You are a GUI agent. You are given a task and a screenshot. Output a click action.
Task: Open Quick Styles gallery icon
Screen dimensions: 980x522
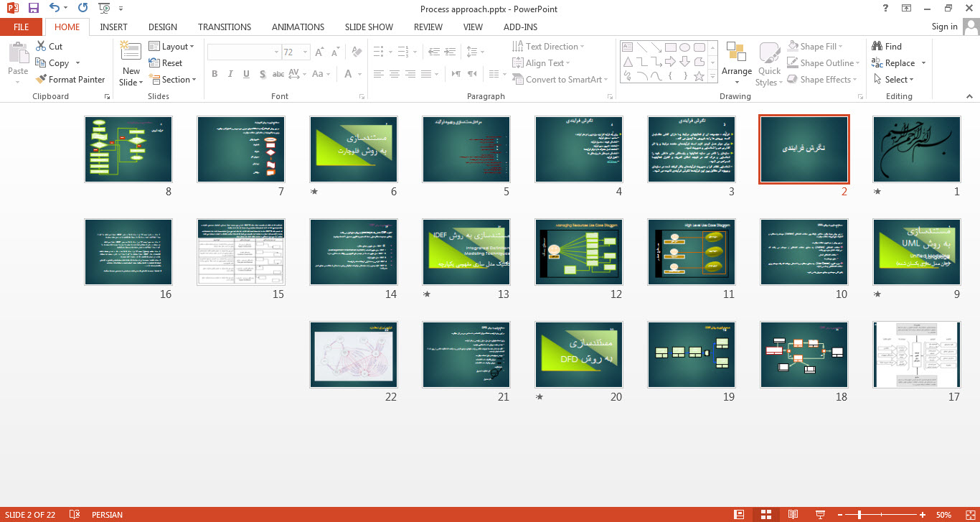[769, 52]
